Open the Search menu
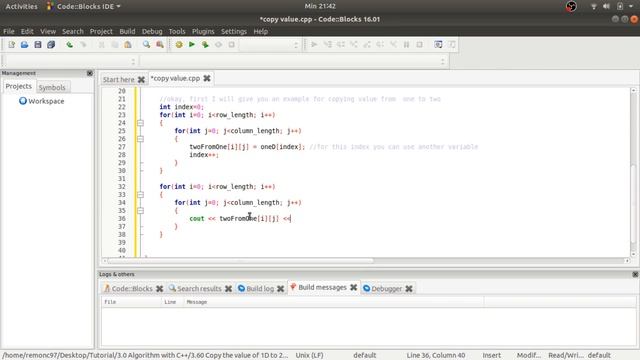Screen dimensions: 640x360 pyautogui.click(x=73, y=31)
